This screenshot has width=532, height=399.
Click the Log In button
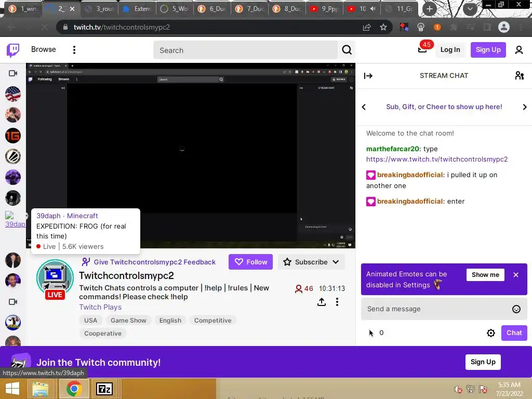point(450,50)
